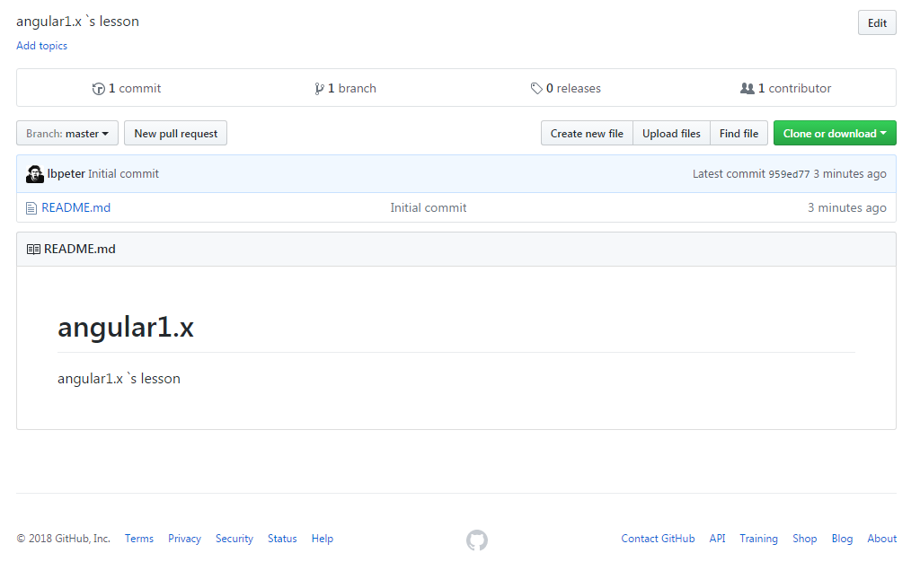Click repository description 'angular1.x `s lesson' at top
This screenshot has width=920, height=588.
[x=77, y=22]
